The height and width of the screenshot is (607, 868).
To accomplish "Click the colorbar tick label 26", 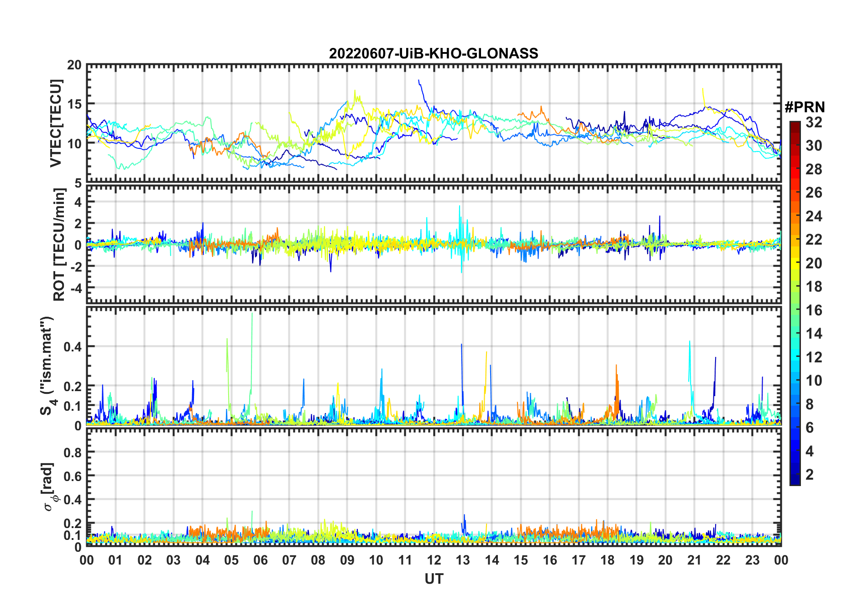I will pos(814,193).
